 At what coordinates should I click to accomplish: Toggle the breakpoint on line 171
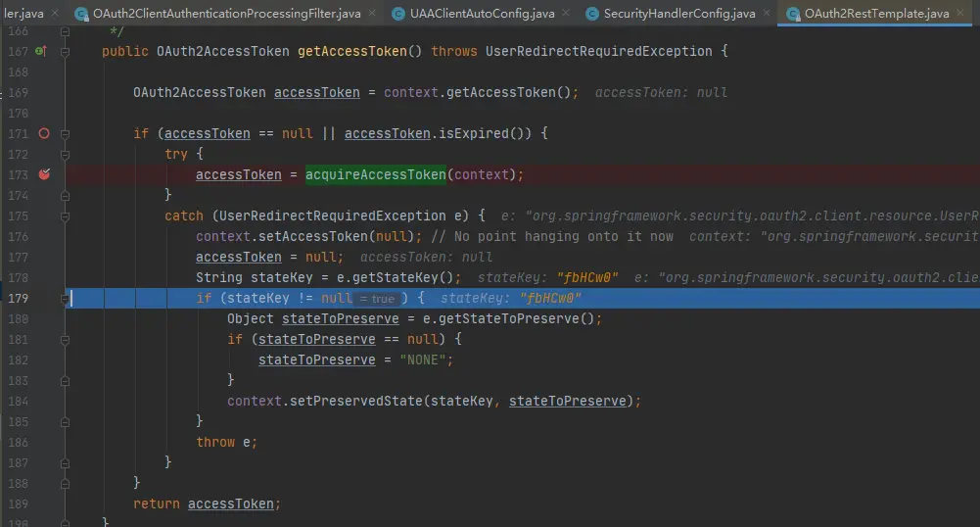pos(44,133)
